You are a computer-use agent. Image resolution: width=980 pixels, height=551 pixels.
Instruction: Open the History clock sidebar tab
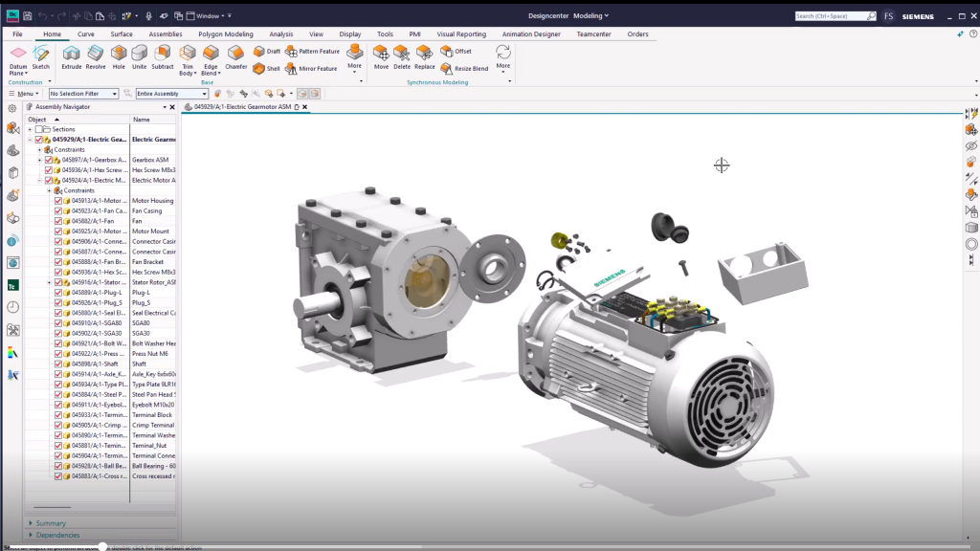12,307
